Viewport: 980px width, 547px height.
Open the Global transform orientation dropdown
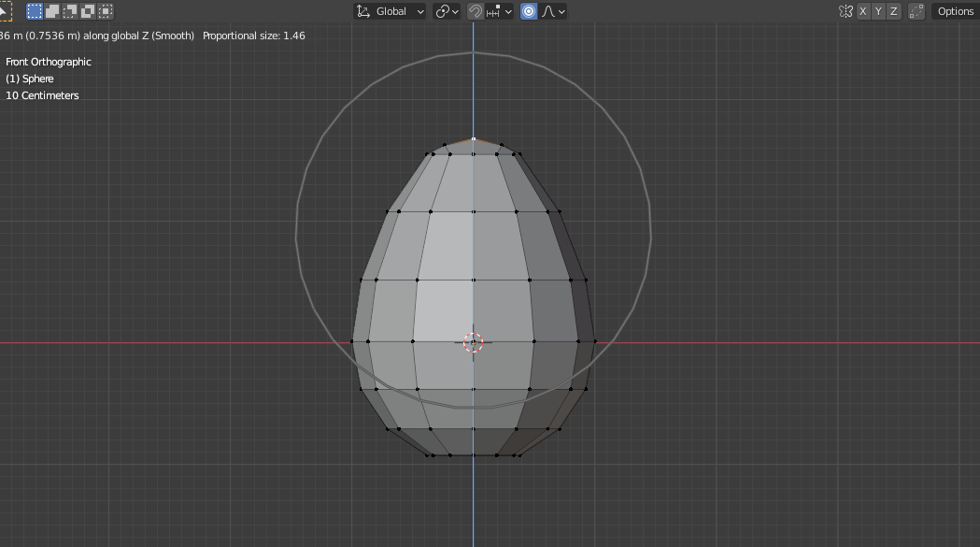click(390, 11)
